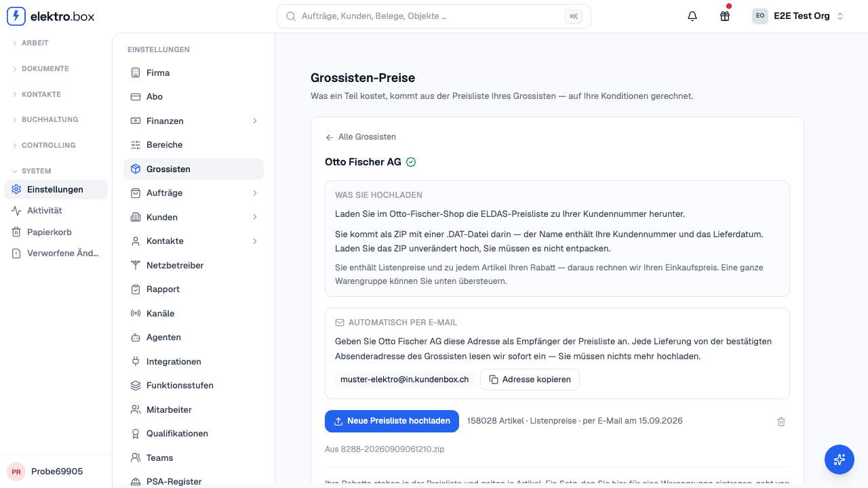This screenshot has height=488, width=868.
Task: Click the Abo card icon
Action: click(x=135, y=97)
